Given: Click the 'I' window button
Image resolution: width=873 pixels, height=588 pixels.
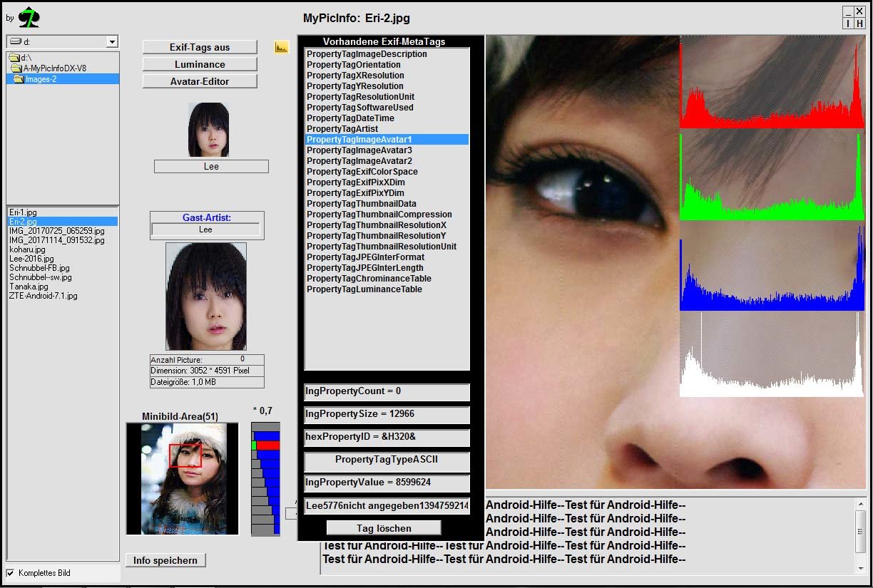Looking at the screenshot, I should [x=848, y=23].
